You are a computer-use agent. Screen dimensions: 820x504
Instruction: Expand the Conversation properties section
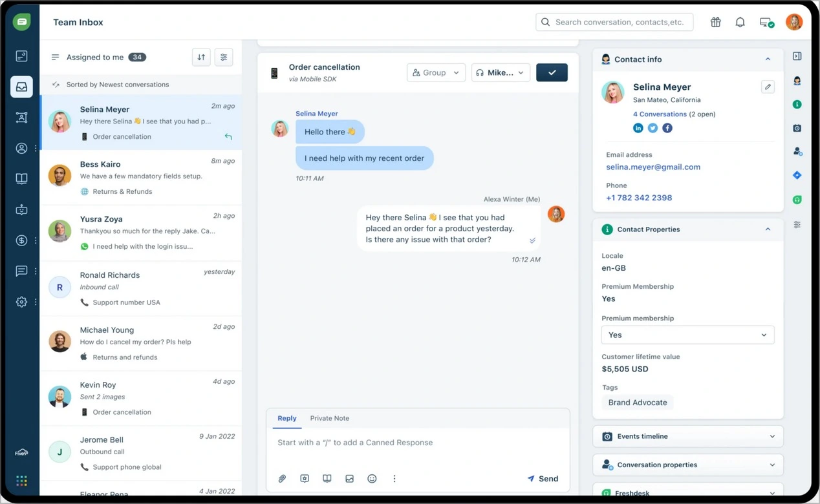pos(687,465)
